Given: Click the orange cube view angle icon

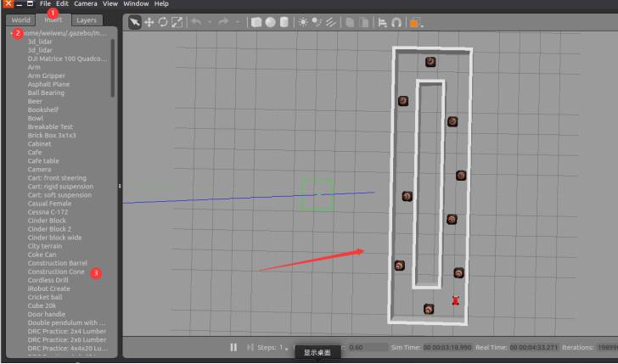Looking at the screenshot, I should 414,23.
